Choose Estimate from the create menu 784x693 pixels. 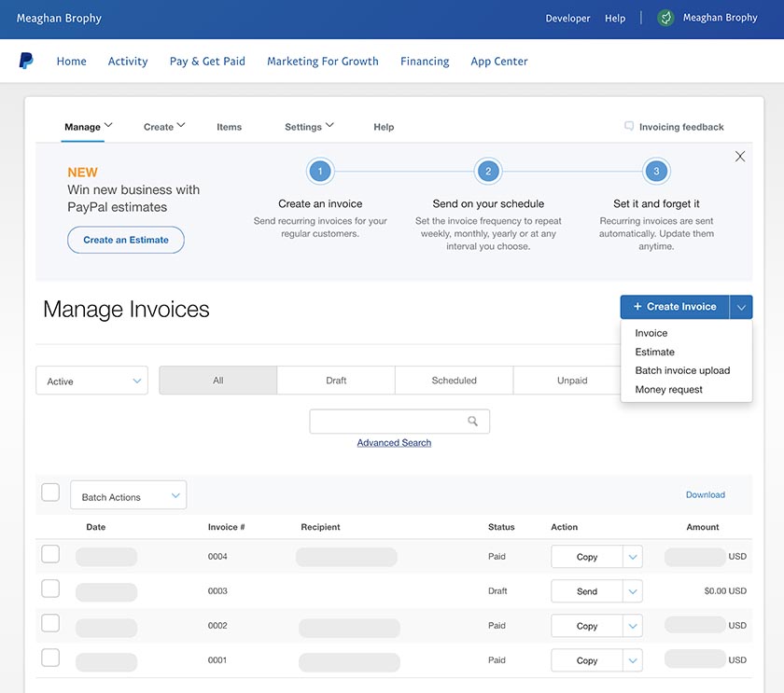654,352
